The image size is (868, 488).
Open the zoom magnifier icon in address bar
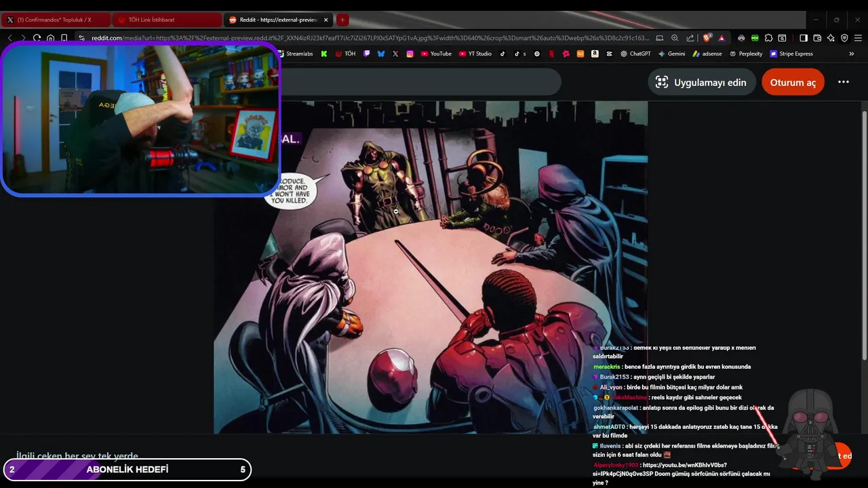pyautogui.click(x=675, y=38)
